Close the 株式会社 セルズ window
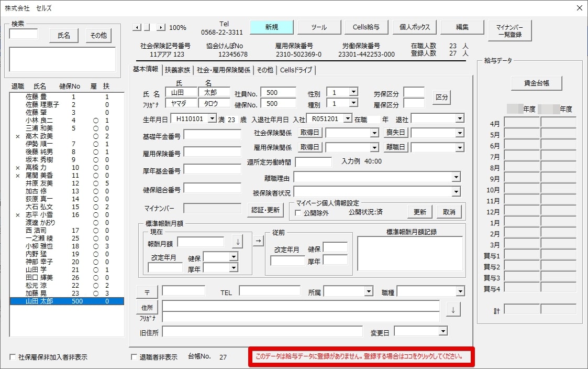Image resolution: width=588 pixels, height=369 pixels. coord(579,8)
